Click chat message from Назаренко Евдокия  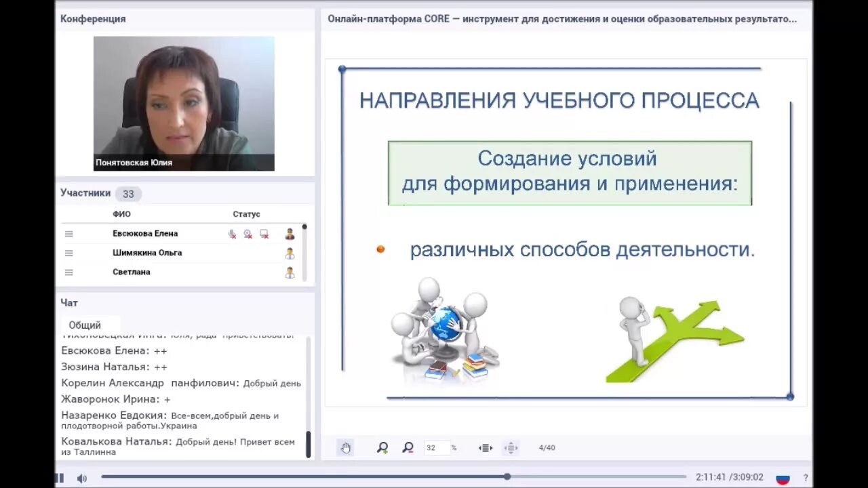coord(170,420)
